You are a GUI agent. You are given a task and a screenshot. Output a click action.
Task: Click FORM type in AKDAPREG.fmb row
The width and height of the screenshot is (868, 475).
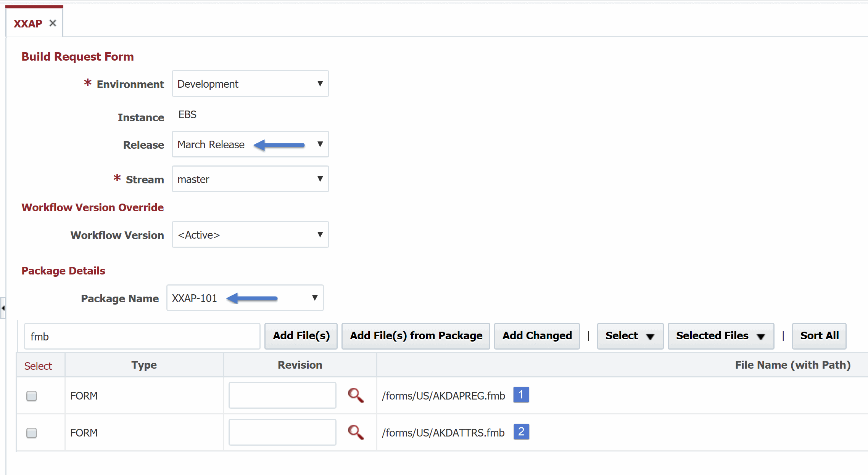tap(84, 396)
